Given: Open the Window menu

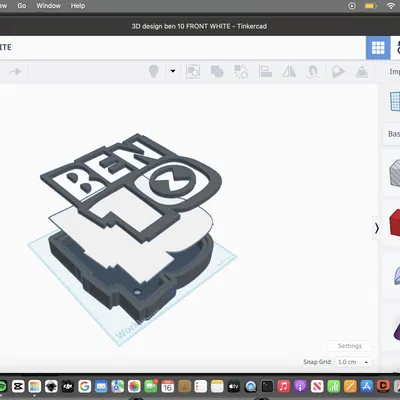Looking at the screenshot, I should pos(49,6).
